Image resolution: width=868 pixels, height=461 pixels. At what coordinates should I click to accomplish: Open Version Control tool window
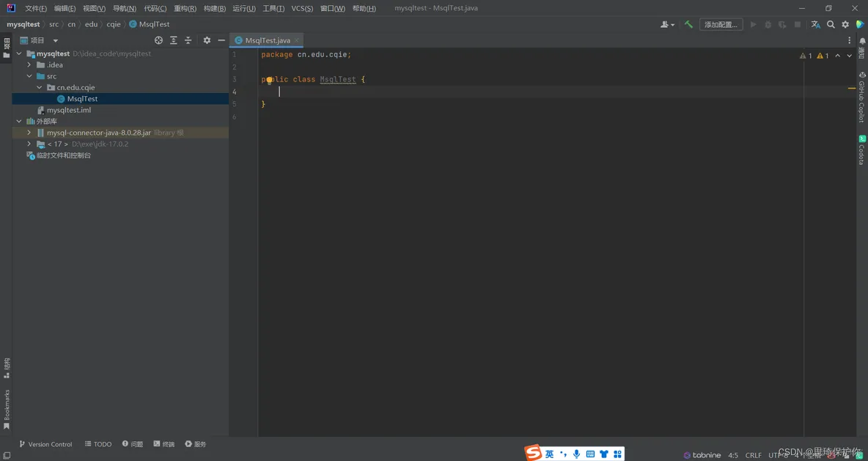[46, 444]
